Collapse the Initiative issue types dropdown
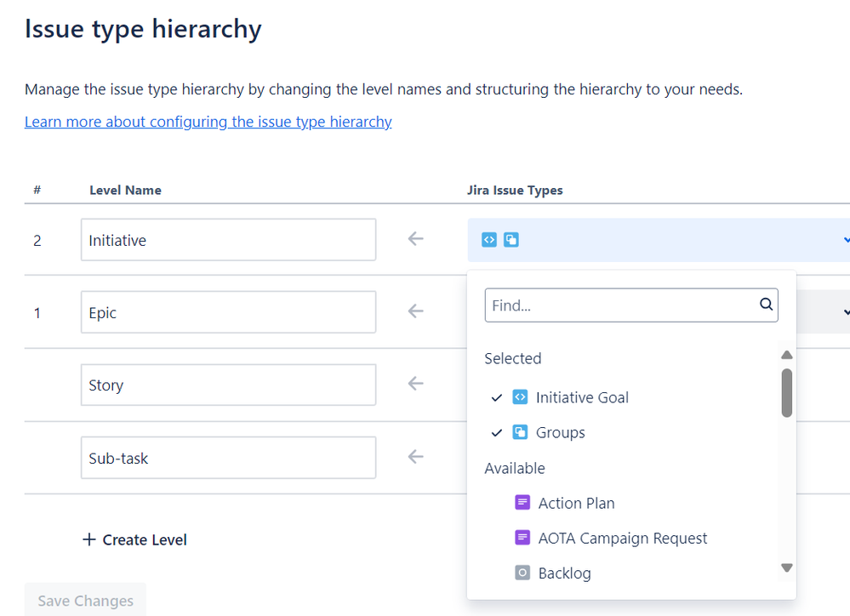This screenshot has height=616, width=850. [845, 241]
